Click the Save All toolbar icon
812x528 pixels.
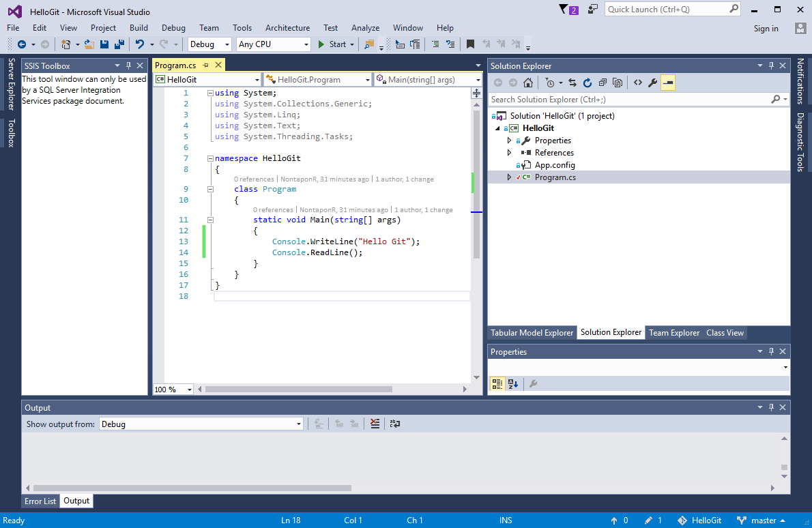pos(119,44)
